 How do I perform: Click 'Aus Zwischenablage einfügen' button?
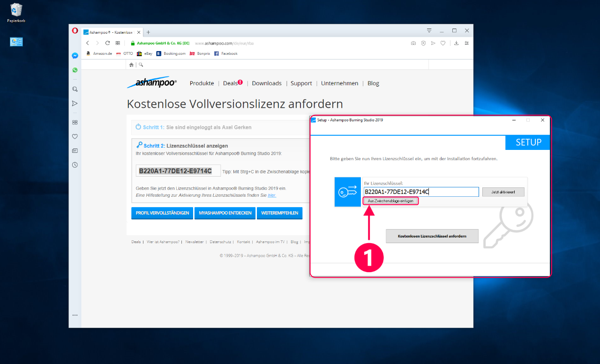click(x=390, y=201)
